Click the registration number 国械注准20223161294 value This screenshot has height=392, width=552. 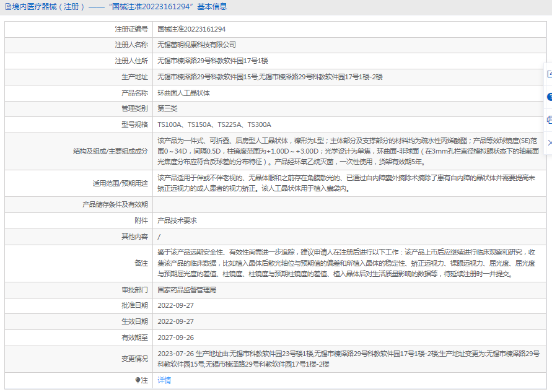click(191, 29)
